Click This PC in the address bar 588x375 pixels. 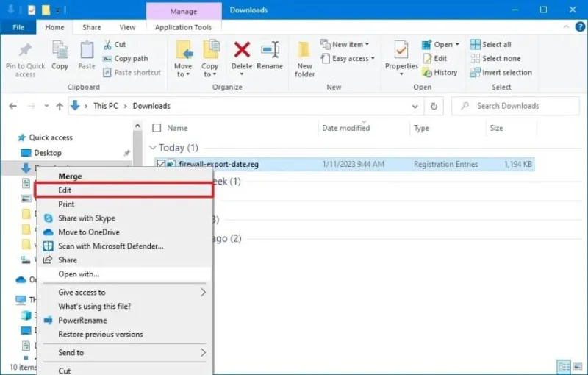(106, 106)
